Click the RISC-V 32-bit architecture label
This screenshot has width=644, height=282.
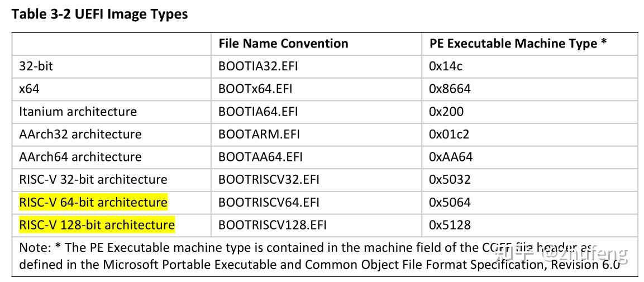coord(93,179)
